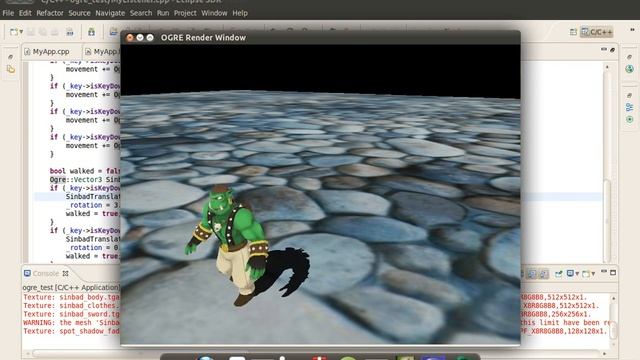
Task: Open the Project menu
Action: tap(185, 13)
